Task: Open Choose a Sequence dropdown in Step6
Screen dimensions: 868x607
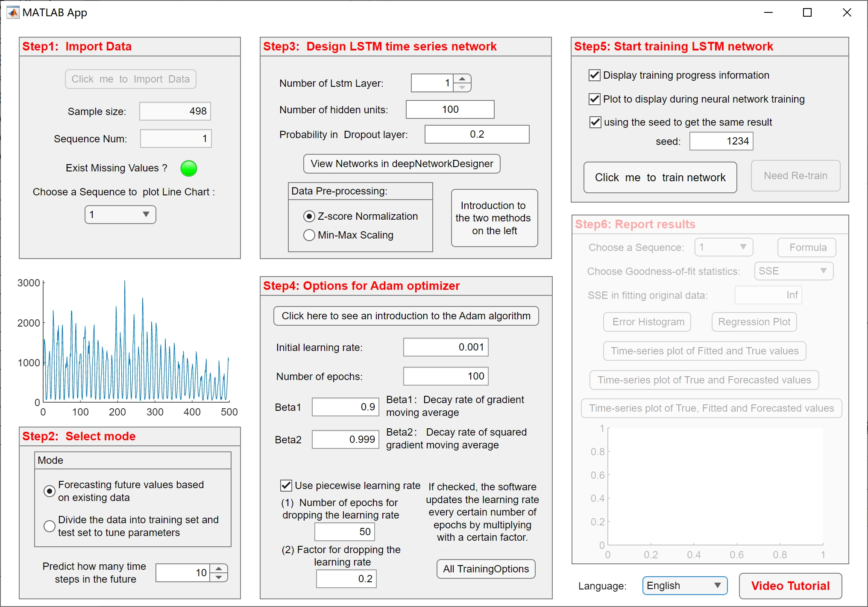Action: click(724, 247)
